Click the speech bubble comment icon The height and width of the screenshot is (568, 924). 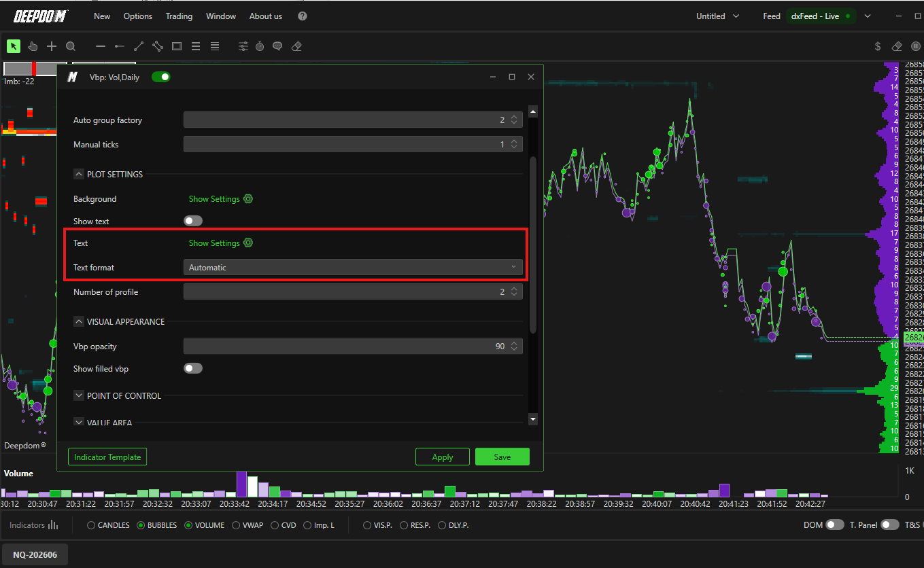pyautogui.click(x=277, y=46)
